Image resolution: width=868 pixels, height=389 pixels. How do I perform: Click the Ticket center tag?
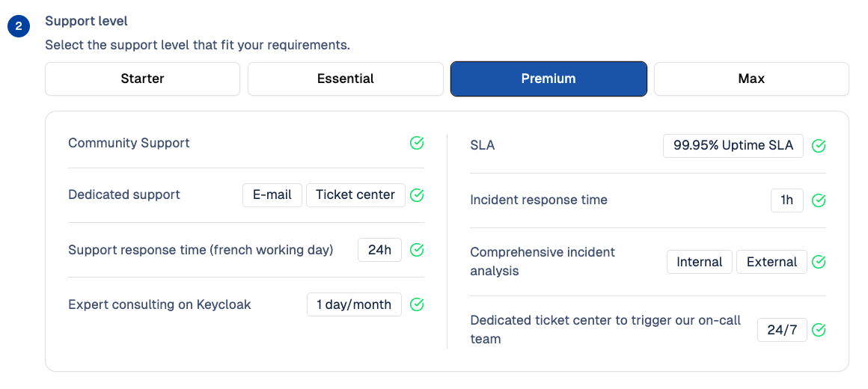click(x=355, y=195)
